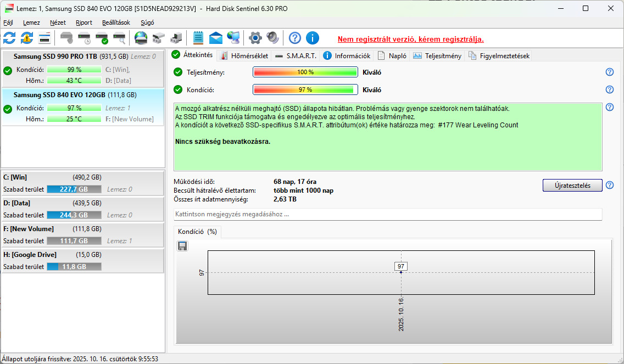Click the F: free space 111,7 GB bar
Screen dimensions: 624x364
click(74, 241)
